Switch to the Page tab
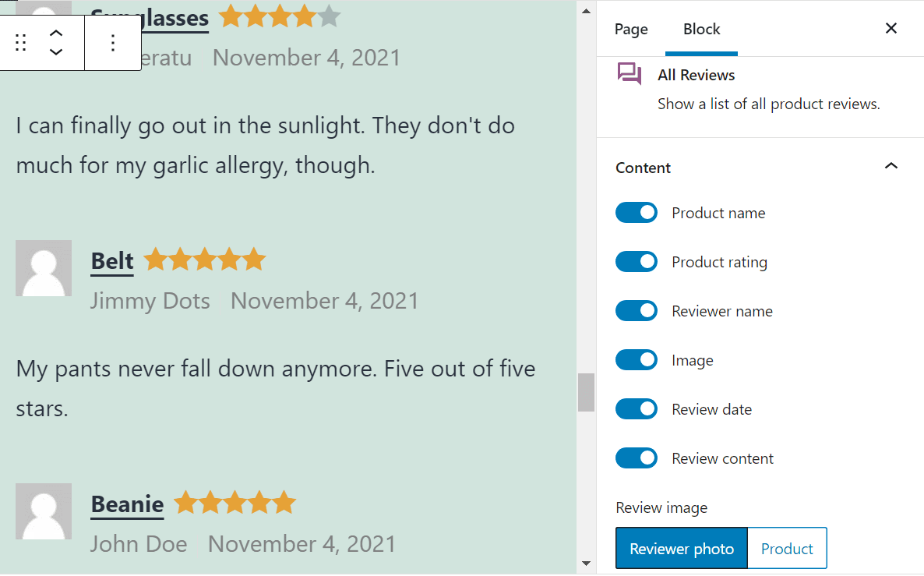924x576 pixels. 631,29
